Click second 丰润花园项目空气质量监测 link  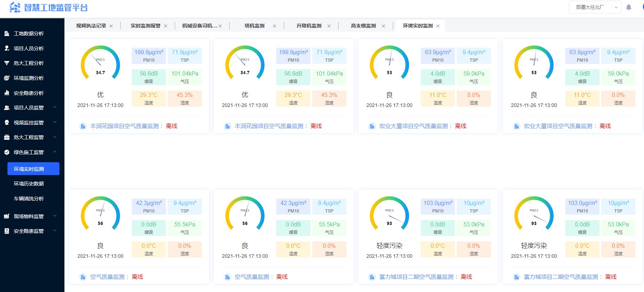(269, 126)
